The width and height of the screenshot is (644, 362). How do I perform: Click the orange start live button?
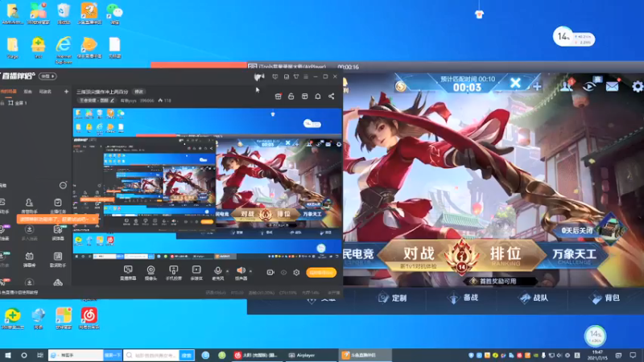coord(321,273)
